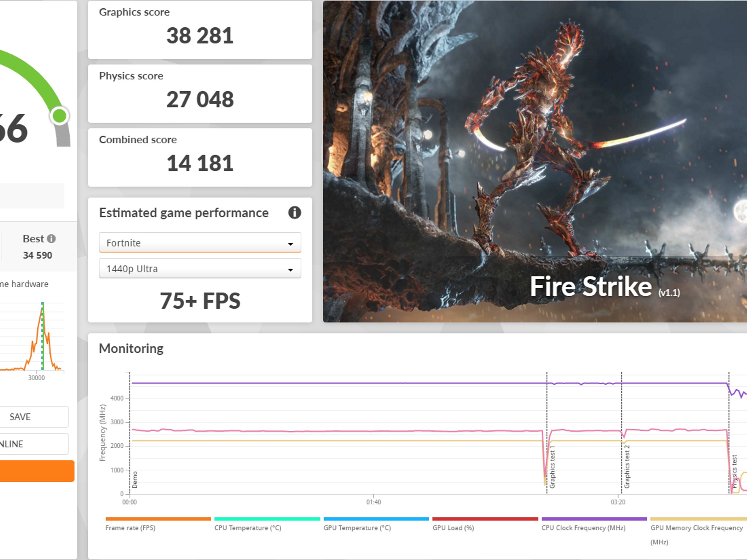
Task: Click the Estimated game performance heading
Action: point(184,213)
